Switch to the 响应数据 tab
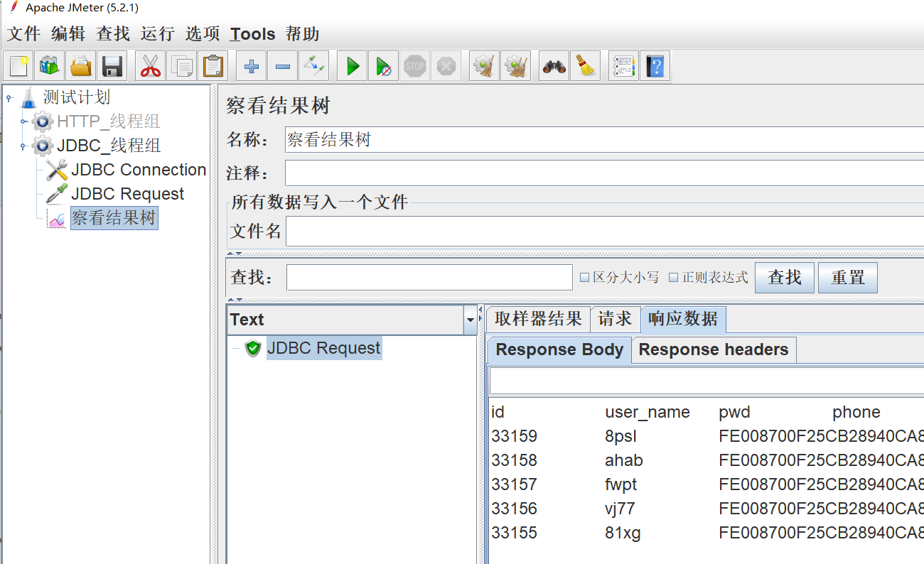This screenshot has width=924, height=564. [683, 319]
